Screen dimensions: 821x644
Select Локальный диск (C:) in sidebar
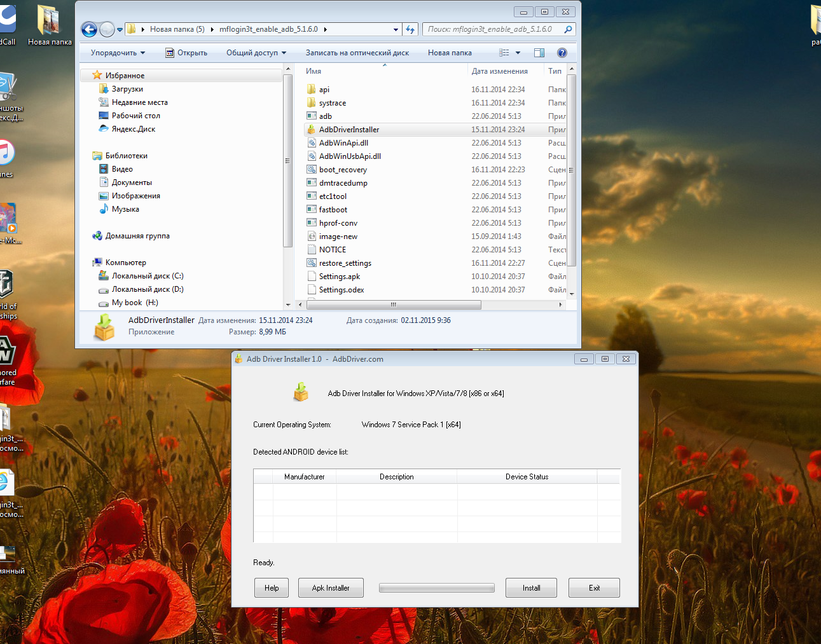tap(147, 276)
